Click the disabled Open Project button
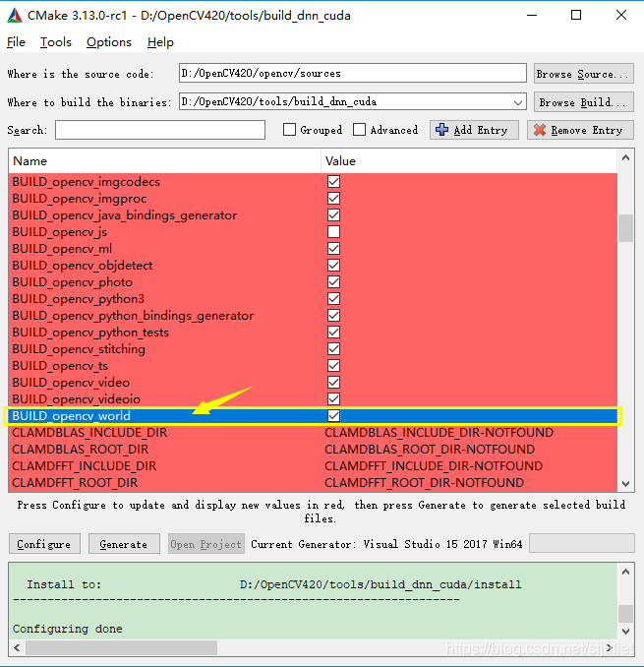 pyautogui.click(x=206, y=544)
